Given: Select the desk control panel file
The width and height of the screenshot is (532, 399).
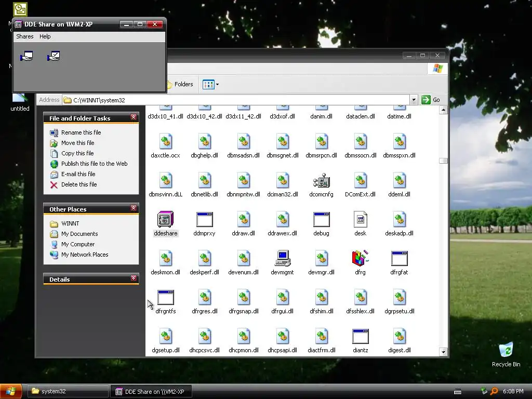Looking at the screenshot, I should point(361,220).
